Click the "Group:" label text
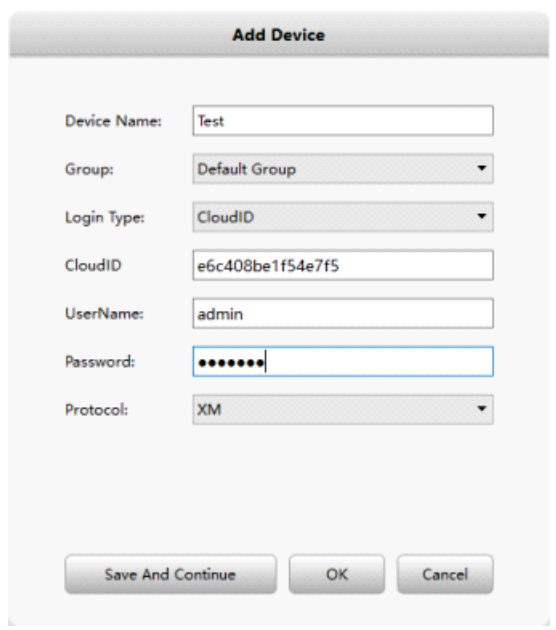 click(x=89, y=170)
